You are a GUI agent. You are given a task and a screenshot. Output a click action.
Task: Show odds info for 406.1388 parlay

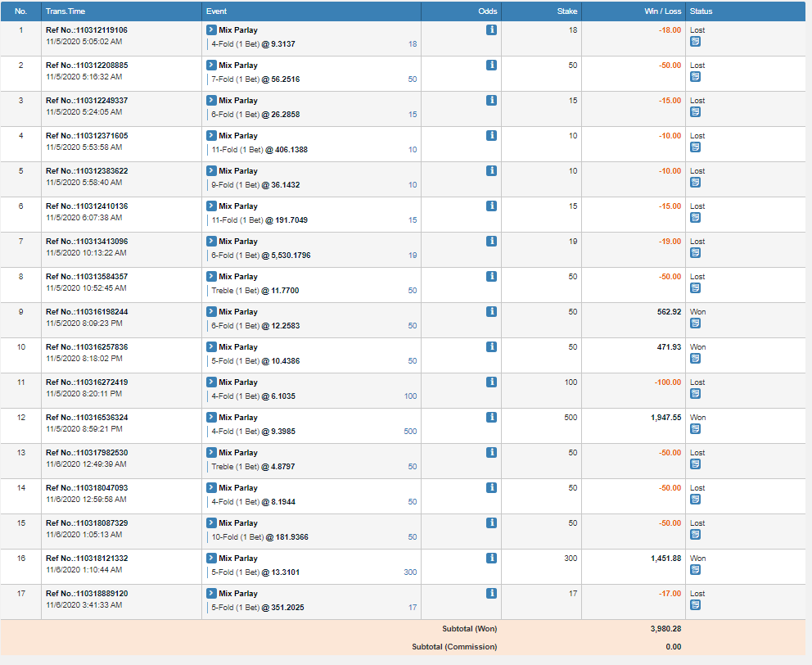click(491, 136)
